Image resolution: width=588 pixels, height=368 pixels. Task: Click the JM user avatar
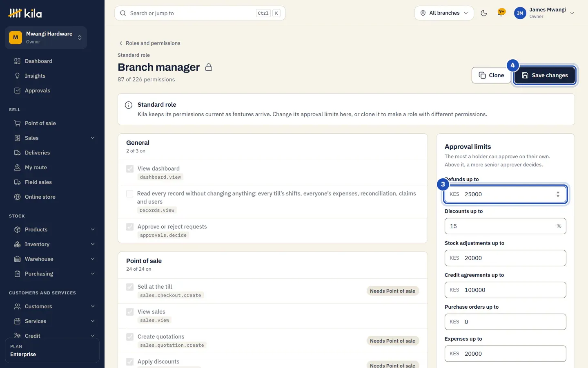(520, 13)
